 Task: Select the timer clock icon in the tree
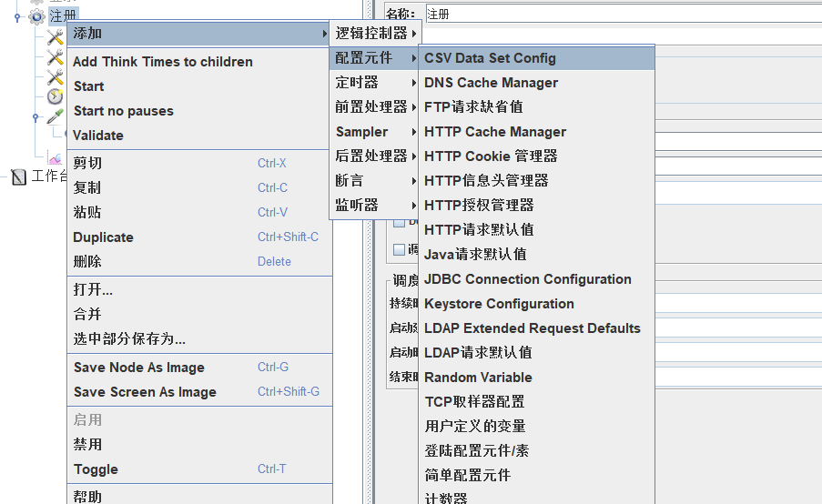(56, 96)
